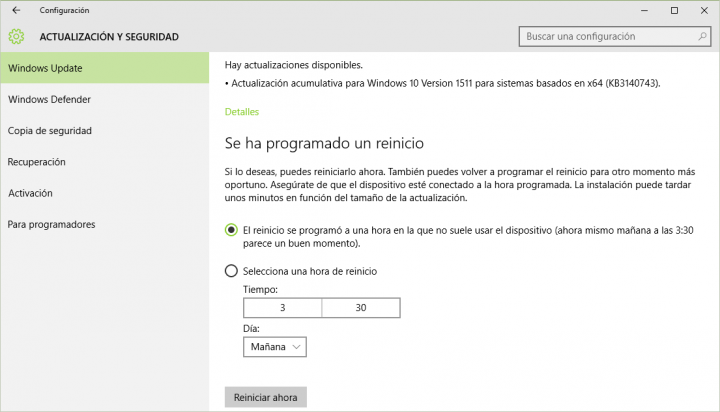The width and height of the screenshot is (720, 412).
Task: Click 'Hay actualizaciones disponibles.' text
Action: [293, 65]
